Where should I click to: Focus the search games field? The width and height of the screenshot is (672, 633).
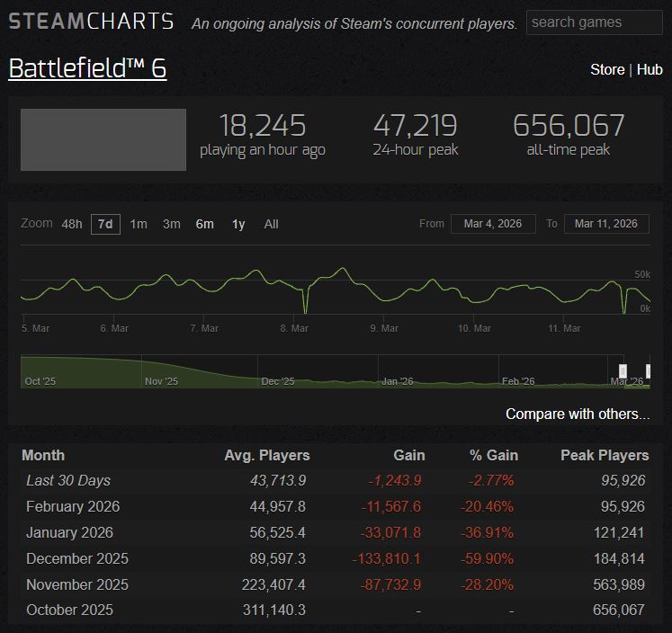594,22
